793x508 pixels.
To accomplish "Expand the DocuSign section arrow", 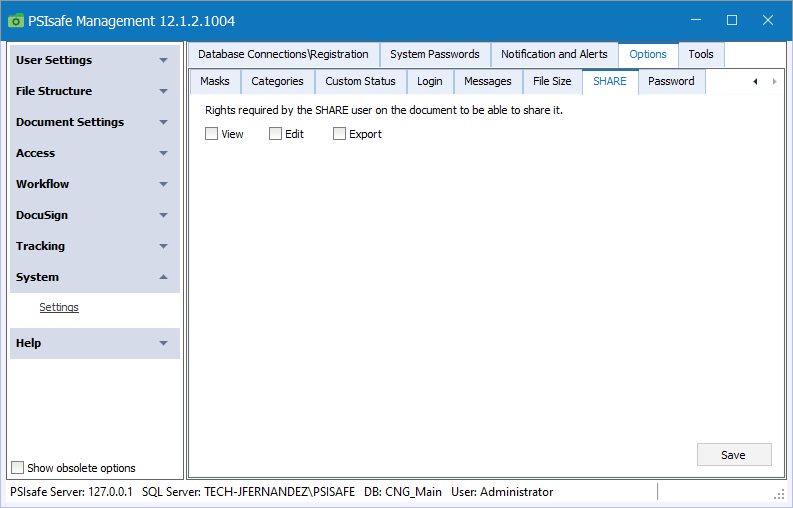I will (163, 216).
